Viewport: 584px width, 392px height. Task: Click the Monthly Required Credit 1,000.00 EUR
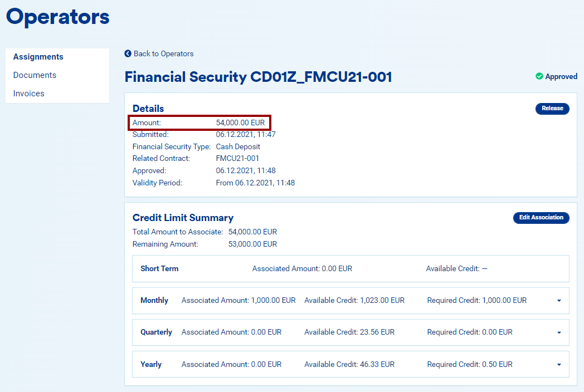tap(476, 300)
